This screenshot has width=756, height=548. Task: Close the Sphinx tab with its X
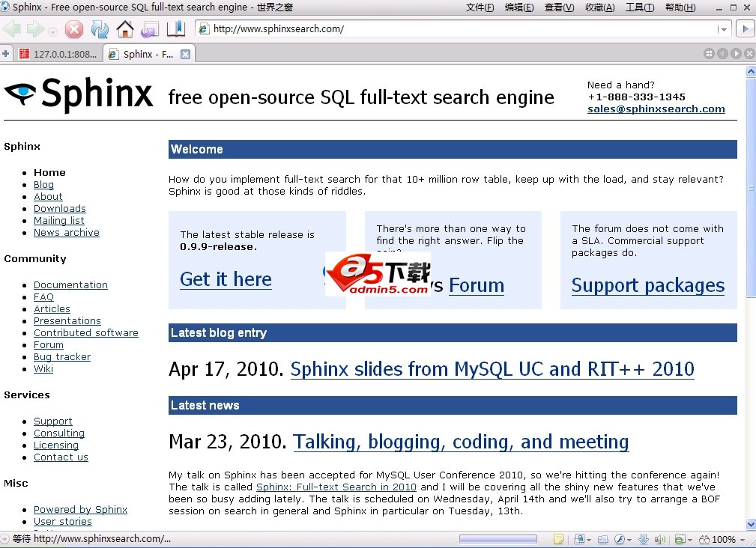pyautogui.click(x=185, y=55)
